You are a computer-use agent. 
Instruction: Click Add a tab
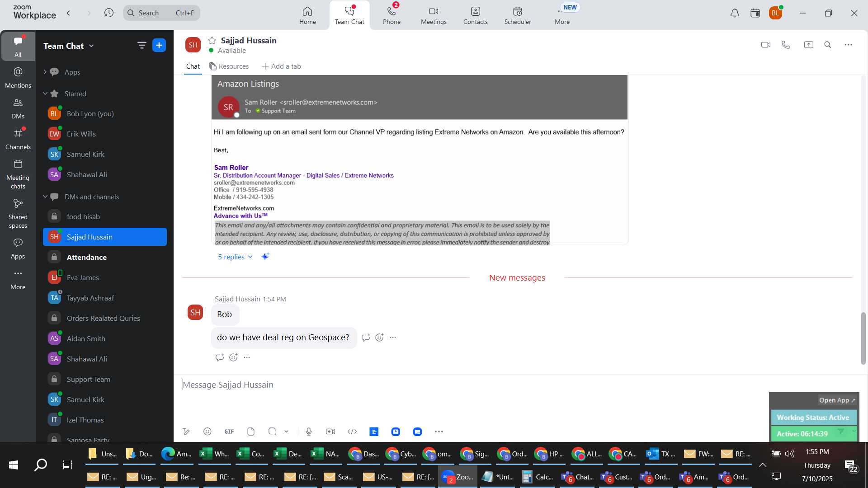281,66
